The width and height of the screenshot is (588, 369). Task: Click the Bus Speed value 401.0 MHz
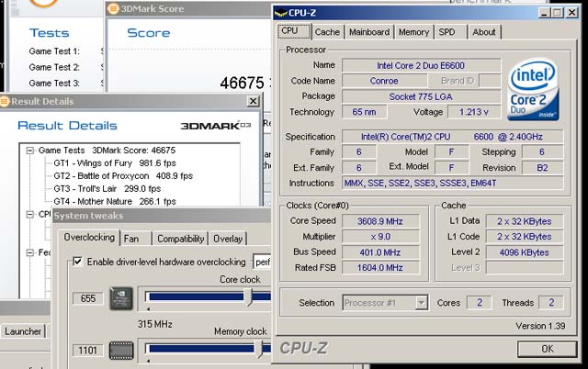(x=380, y=252)
